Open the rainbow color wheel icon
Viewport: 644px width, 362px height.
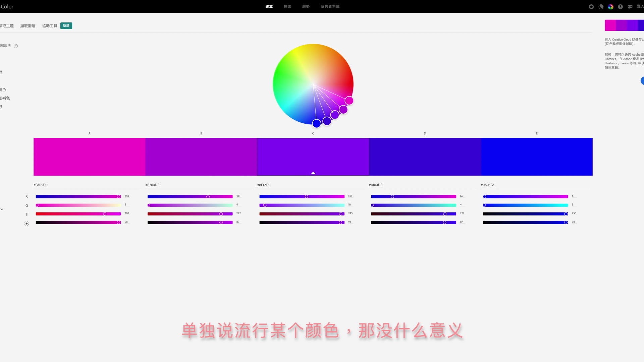click(x=611, y=7)
